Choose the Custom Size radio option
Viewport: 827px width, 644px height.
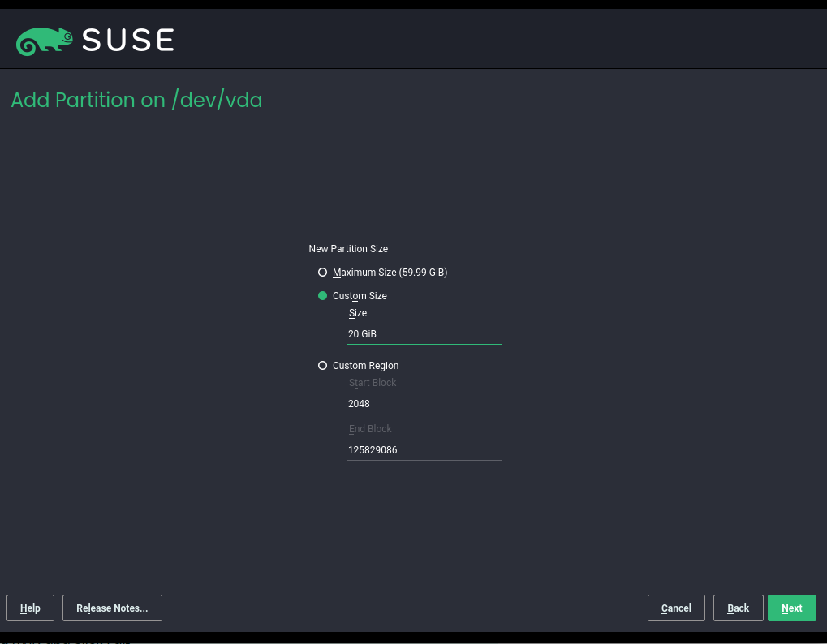tap(323, 296)
